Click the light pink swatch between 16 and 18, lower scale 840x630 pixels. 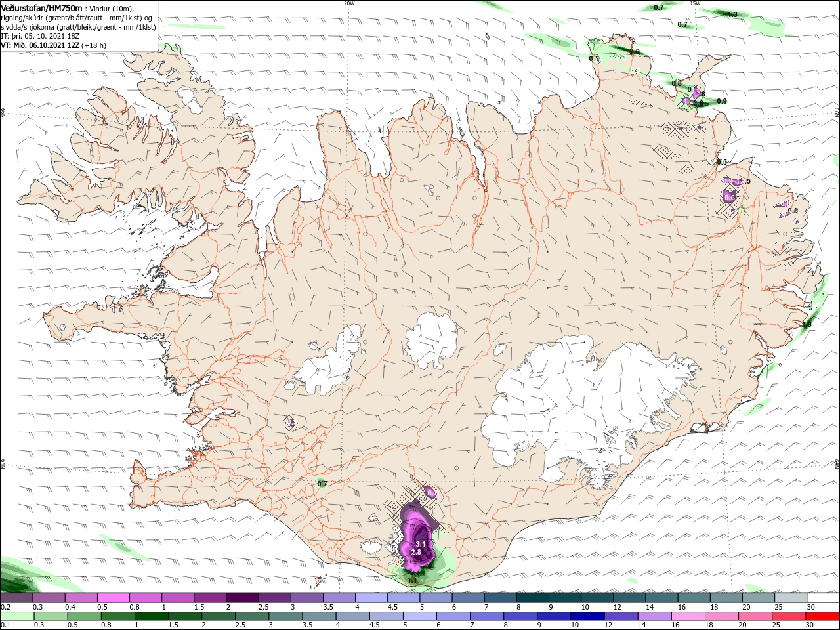pos(688,616)
